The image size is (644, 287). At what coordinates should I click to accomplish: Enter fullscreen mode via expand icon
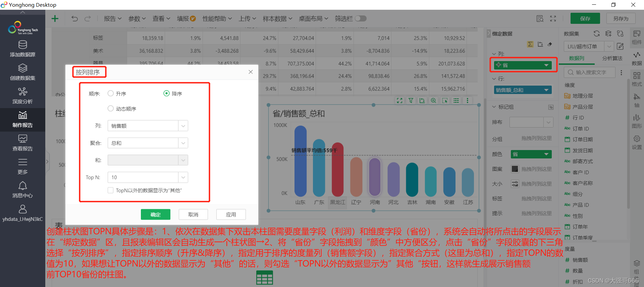553,18
